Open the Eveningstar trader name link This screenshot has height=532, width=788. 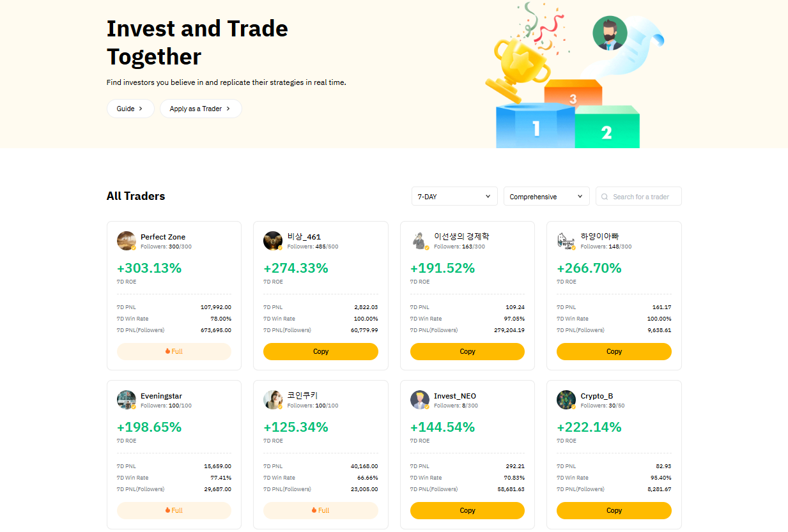161,396
